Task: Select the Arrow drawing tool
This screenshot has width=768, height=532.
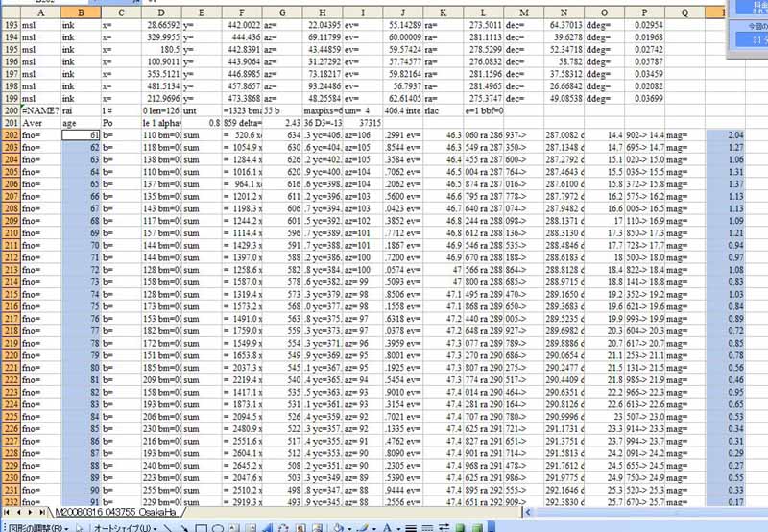Action: click(184, 528)
